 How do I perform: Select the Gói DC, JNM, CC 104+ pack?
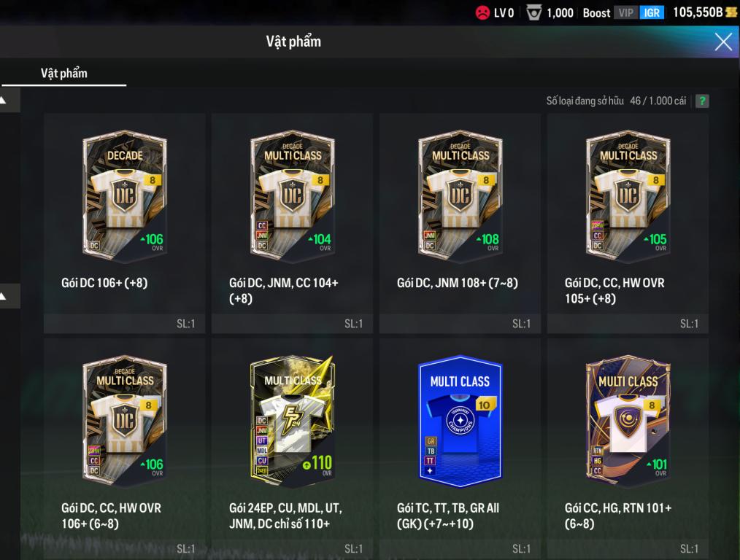tap(292, 223)
